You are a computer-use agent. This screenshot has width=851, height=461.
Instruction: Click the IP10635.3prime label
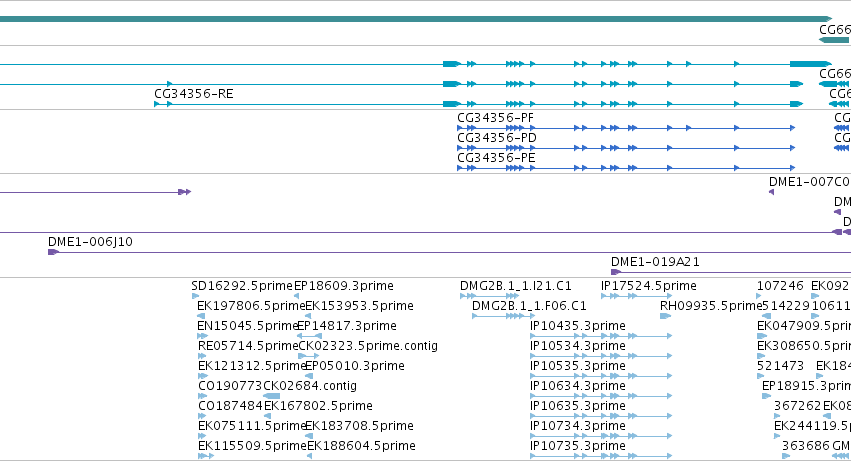coord(578,407)
